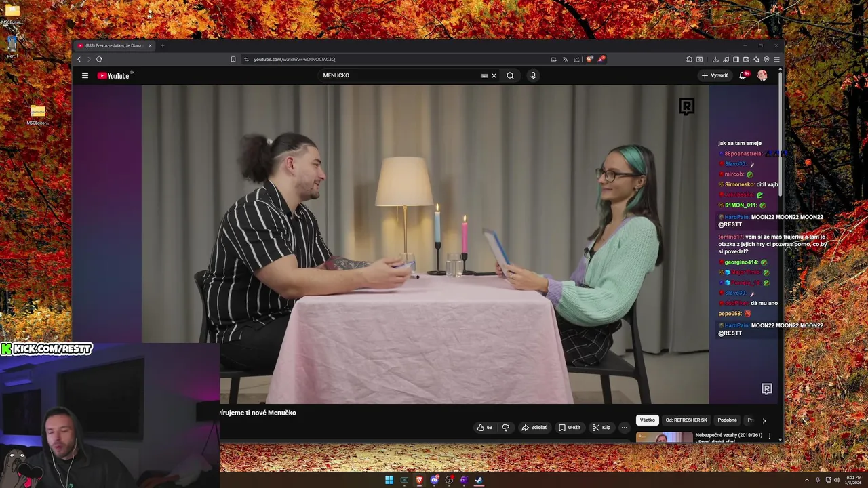This screenshot has height=488, width=868.
Task: Go back with the browser back arrow
Action: coord(79,59)
